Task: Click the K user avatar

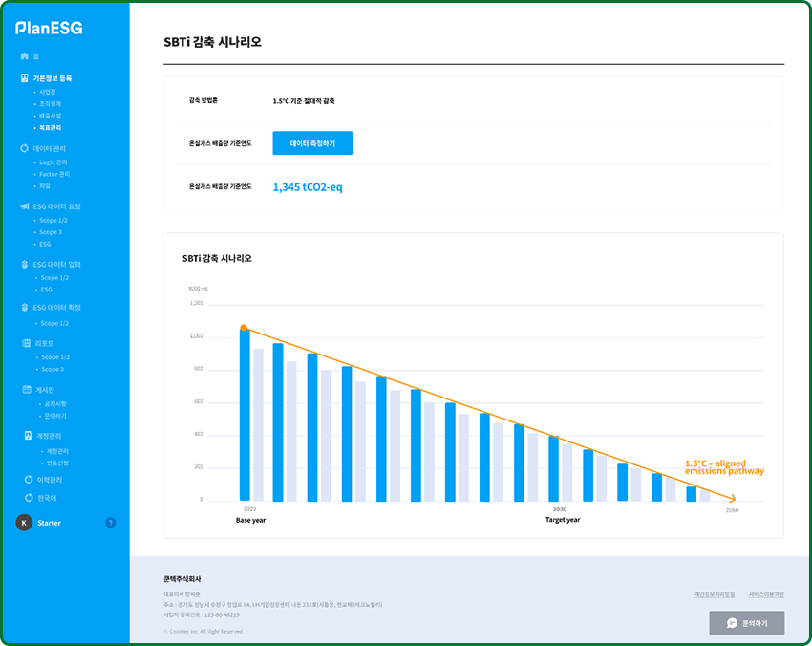Action: [24, 523]
